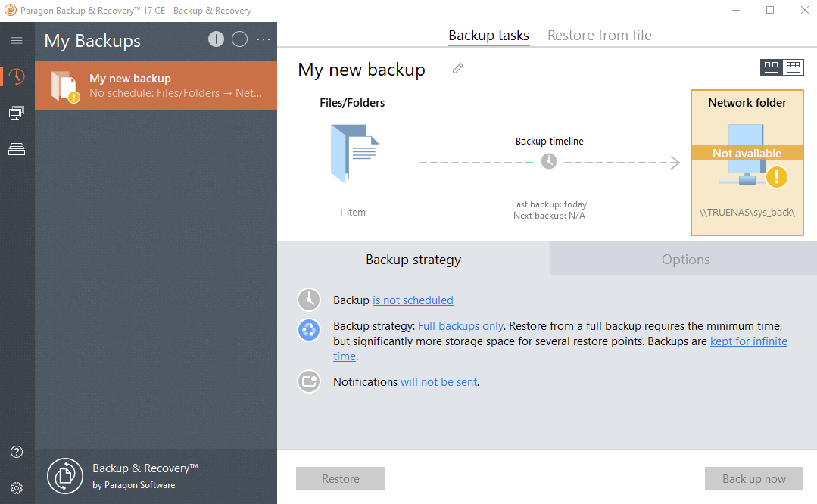Open the Options tab
The image size is (817, 504).
pos(686,259)
